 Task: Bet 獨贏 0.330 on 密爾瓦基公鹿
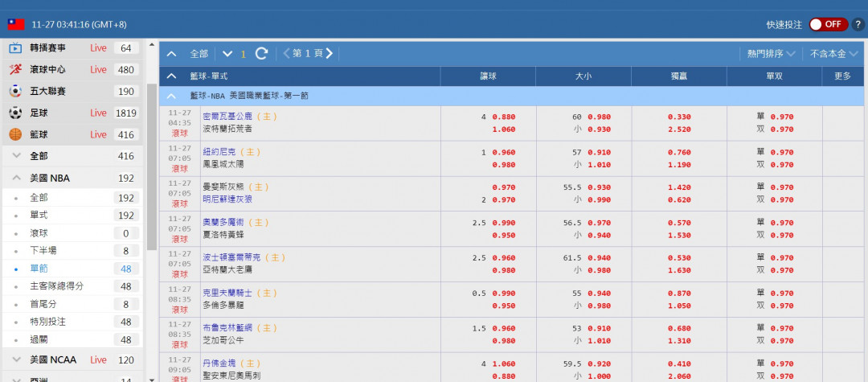point(679,117)
